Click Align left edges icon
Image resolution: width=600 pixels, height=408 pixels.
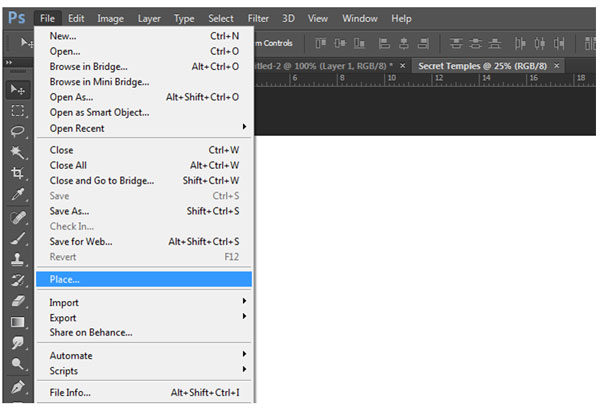coord(384,43)
